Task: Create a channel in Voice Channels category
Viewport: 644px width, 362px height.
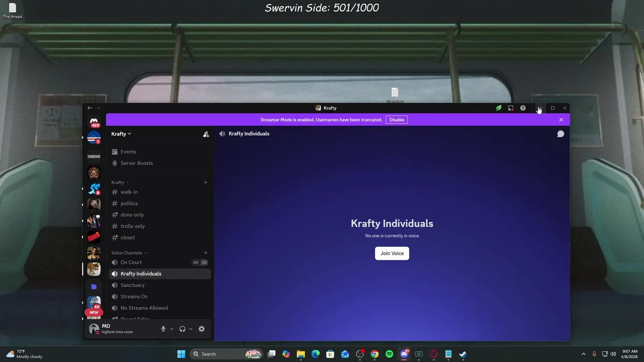Action: [x=205, y=253]
